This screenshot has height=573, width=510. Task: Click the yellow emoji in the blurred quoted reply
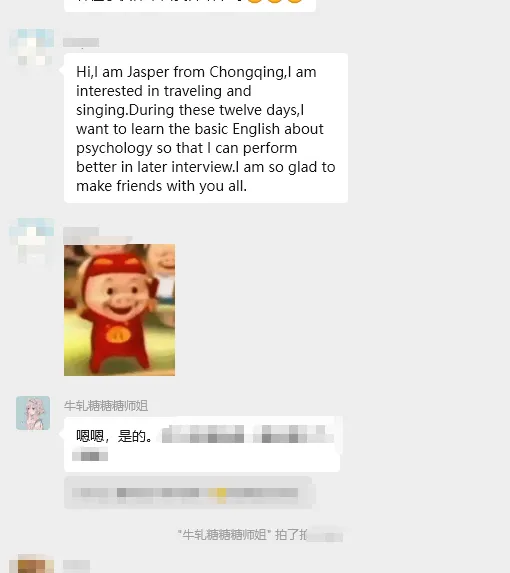[x=221, y=494]
